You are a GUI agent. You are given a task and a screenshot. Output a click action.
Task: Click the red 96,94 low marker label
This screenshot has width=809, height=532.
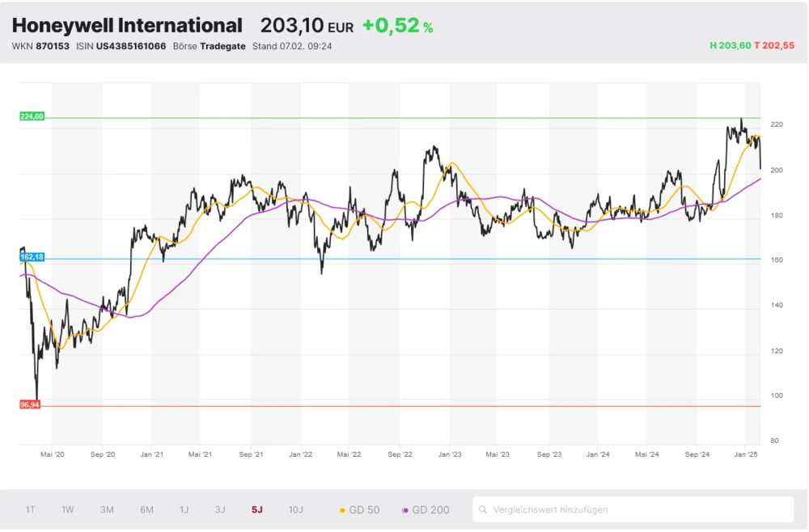pos(30,404)
